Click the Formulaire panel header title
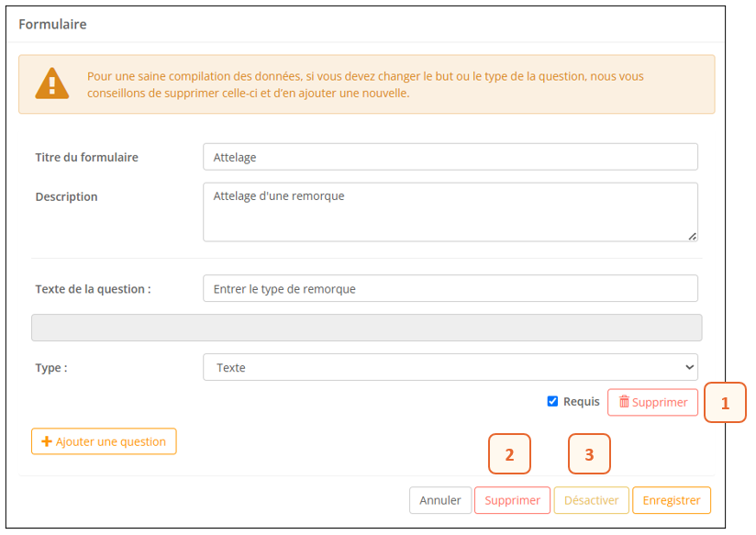 point(53,25)
